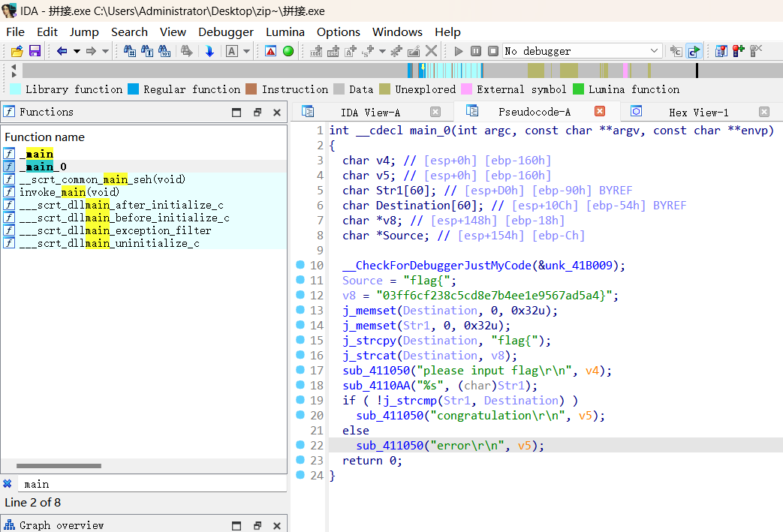
Task: Open the Search menu
Action: [x=129, y=32]
